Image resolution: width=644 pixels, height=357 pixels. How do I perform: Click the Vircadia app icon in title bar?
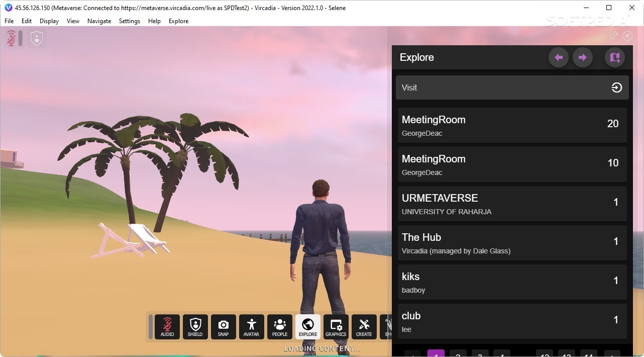click(8, 8)
